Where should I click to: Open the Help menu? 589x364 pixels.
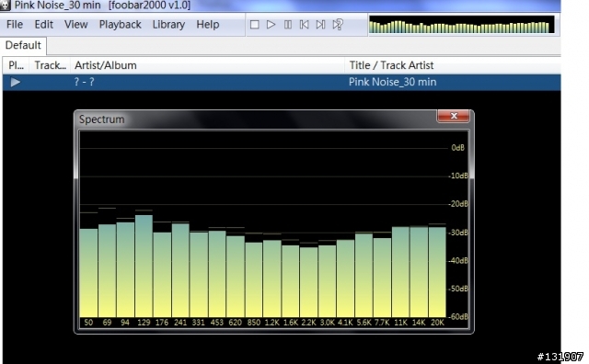[208, 25]
